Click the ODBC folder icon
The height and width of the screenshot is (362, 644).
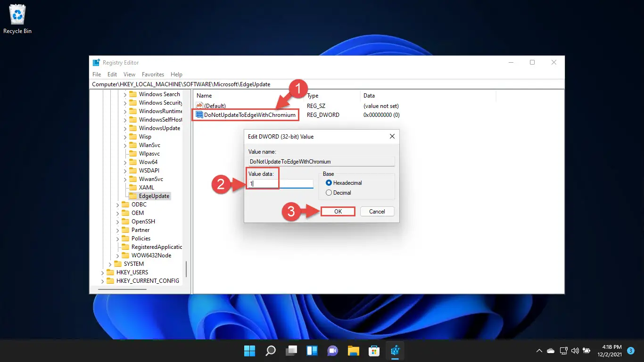tap(125, 205)
